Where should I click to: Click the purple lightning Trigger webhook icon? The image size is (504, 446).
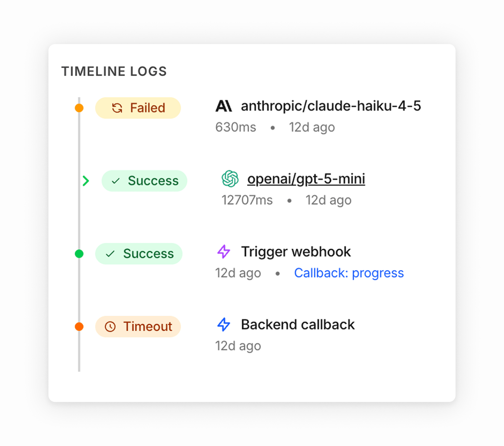click(x=224, y=252)
